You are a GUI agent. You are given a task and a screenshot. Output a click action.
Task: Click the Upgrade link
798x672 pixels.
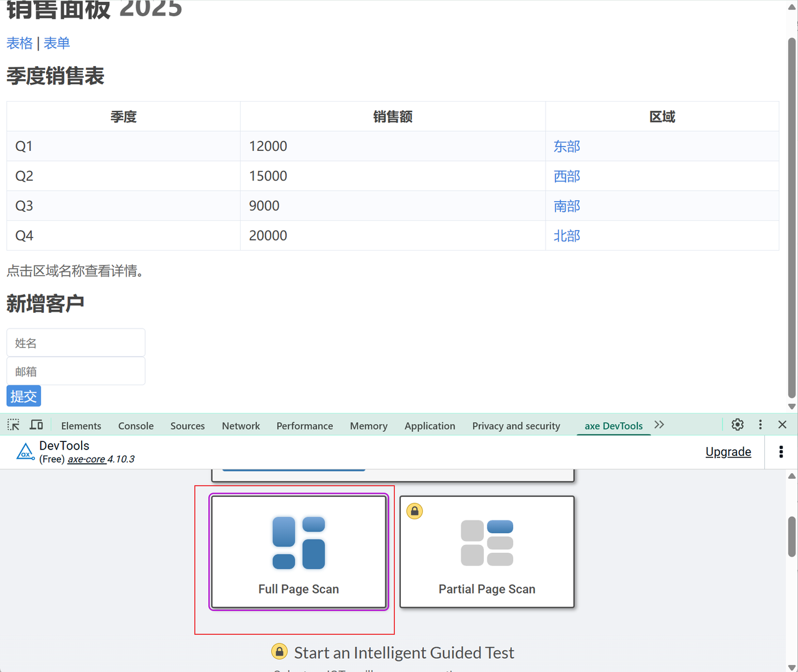coord(728,452)
